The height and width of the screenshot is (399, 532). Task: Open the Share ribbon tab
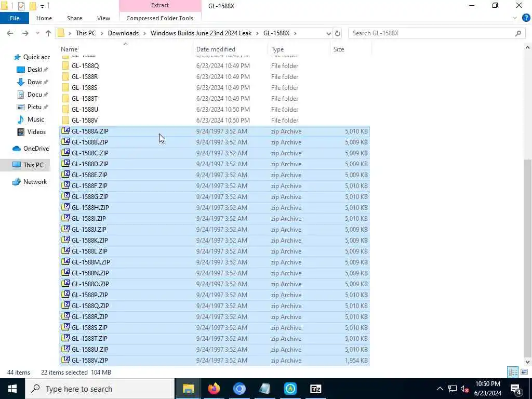pyautogui.click(x=74, y=18)
